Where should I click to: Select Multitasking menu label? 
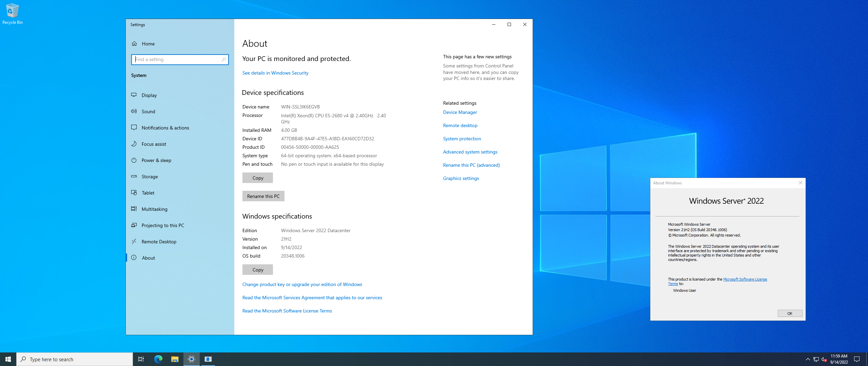point(154,209)
